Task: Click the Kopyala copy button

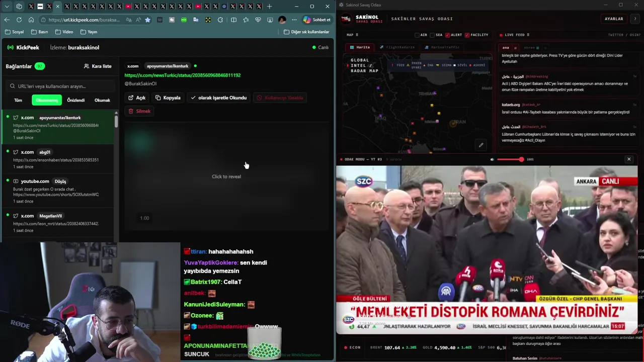Action: [x=168, y=98]
